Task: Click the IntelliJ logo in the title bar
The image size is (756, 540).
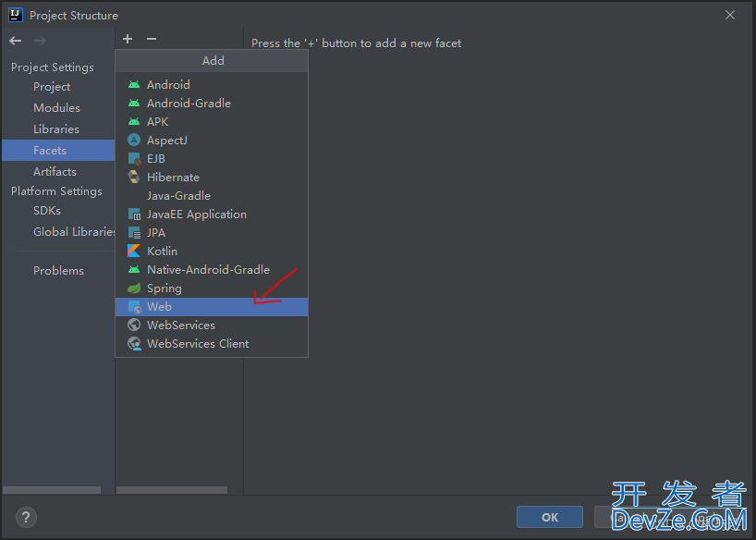Action: [16, 15]
